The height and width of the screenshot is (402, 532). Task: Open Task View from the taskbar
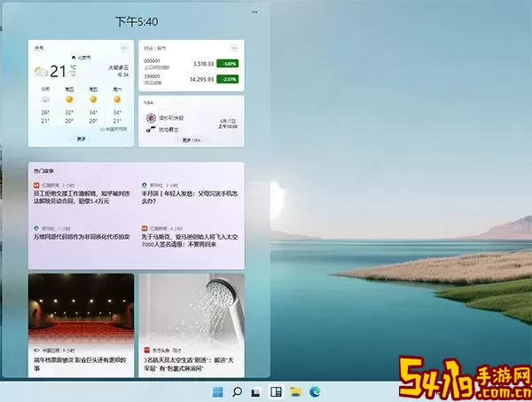point(256,392)
